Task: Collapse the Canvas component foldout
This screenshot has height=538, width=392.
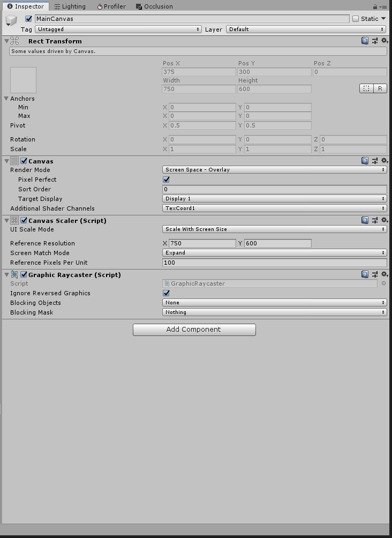Action: 6,161
